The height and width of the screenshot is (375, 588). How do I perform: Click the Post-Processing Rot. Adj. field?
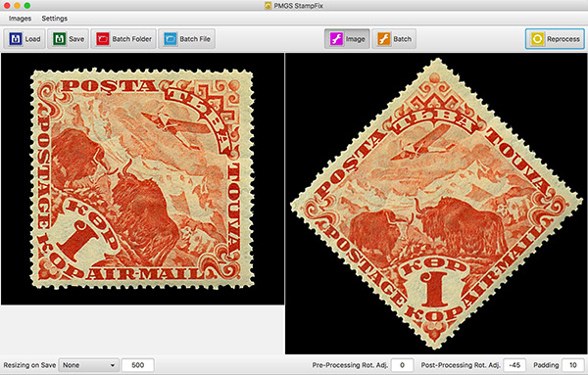[514, 365]
